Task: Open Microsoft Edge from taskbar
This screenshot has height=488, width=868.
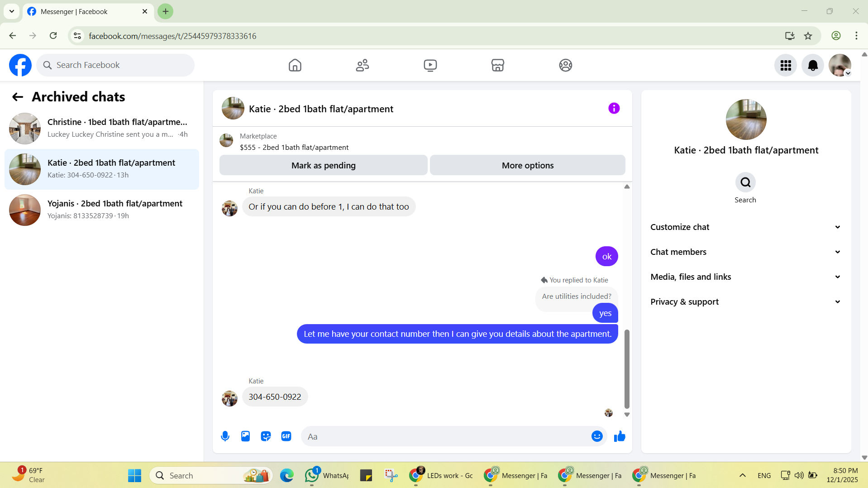Action: (287, 475)
